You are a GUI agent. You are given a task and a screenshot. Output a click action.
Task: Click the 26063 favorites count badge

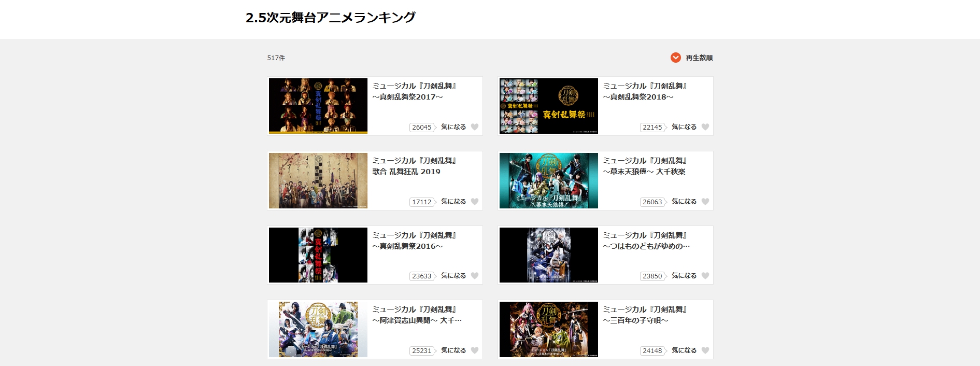click(x=653, y=202)
